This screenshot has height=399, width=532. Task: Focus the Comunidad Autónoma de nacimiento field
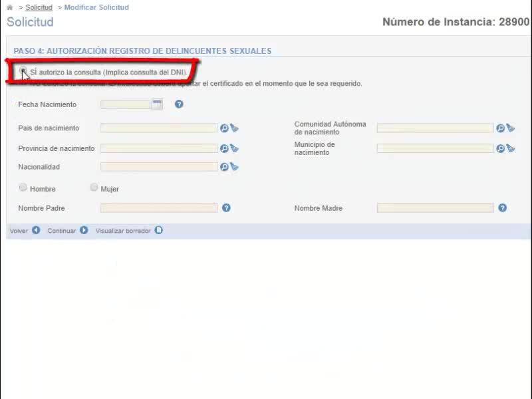click(x=435, y=128)
